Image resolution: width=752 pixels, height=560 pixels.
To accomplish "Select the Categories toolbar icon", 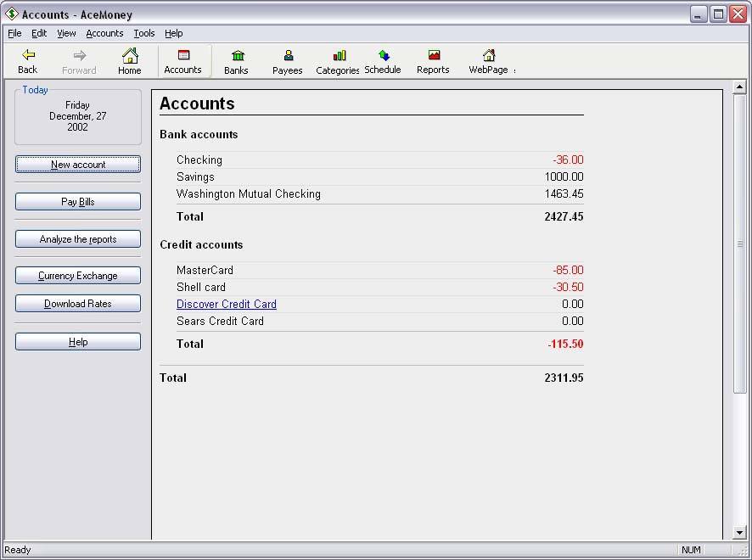I will tap(337, 60).
